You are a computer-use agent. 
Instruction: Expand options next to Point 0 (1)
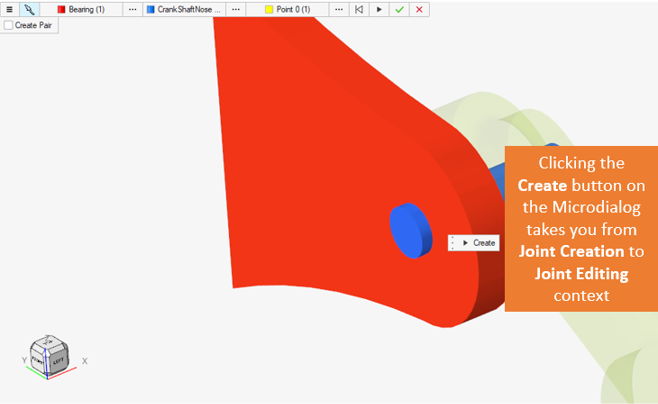coord(338,9)
